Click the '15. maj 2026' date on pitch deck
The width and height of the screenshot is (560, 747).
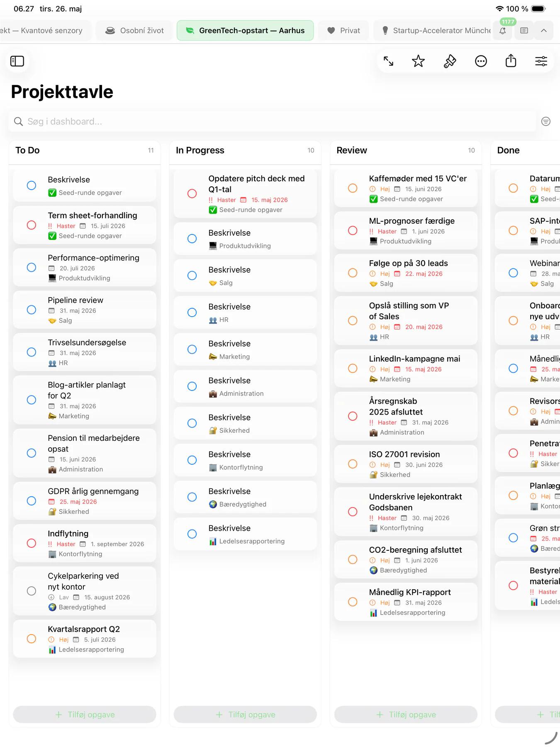[270, 200]
